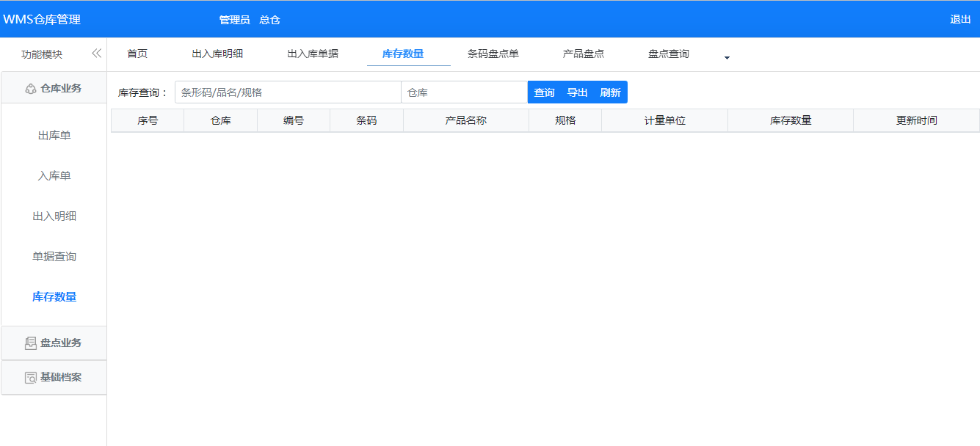This screenshot has width=980, height=446.
Task: Switch to the 首页 tab
Action: [137, 54]
